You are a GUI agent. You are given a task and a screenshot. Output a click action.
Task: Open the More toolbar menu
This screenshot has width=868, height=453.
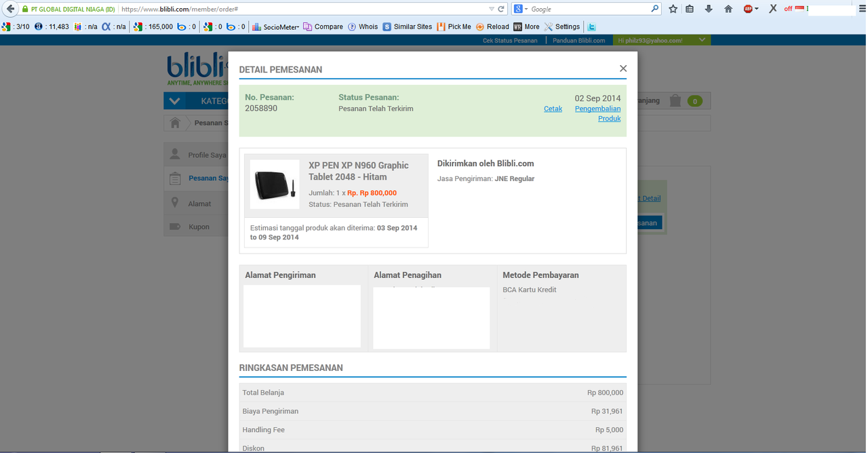coord(527,26)
